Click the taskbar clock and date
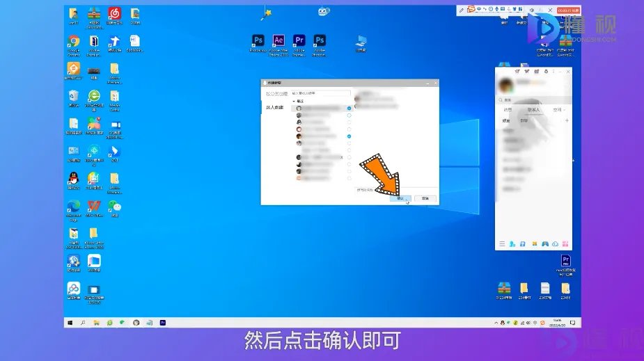This screenshot has height=361, width=644. click(x=558, y=323)
